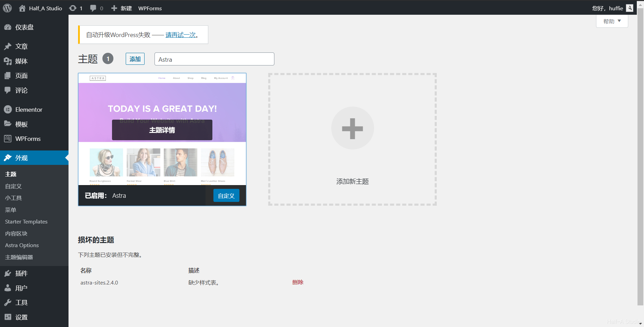Click the 评论 comment icon in sidebar

point(8,90)
